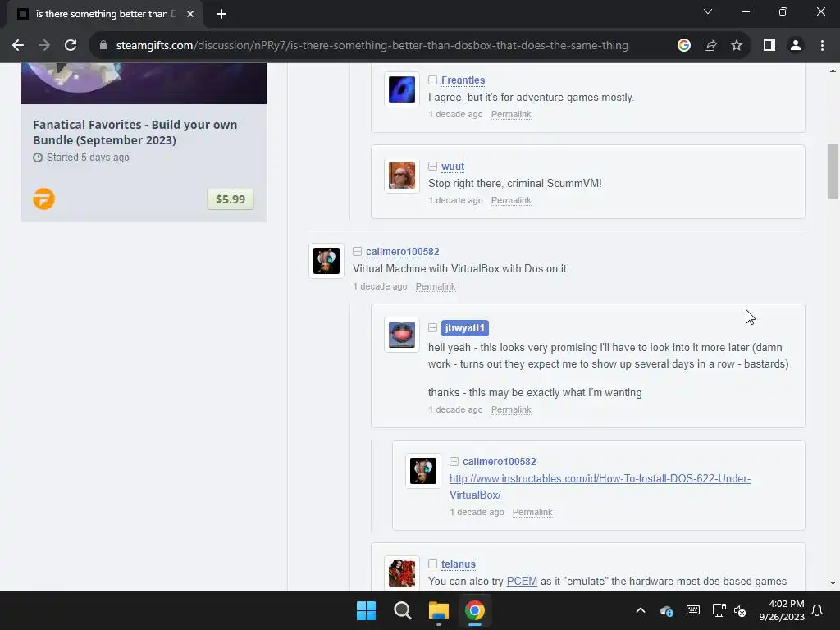Click calimero100582's avatar on the top-level comment

click(x=326, y=261)
